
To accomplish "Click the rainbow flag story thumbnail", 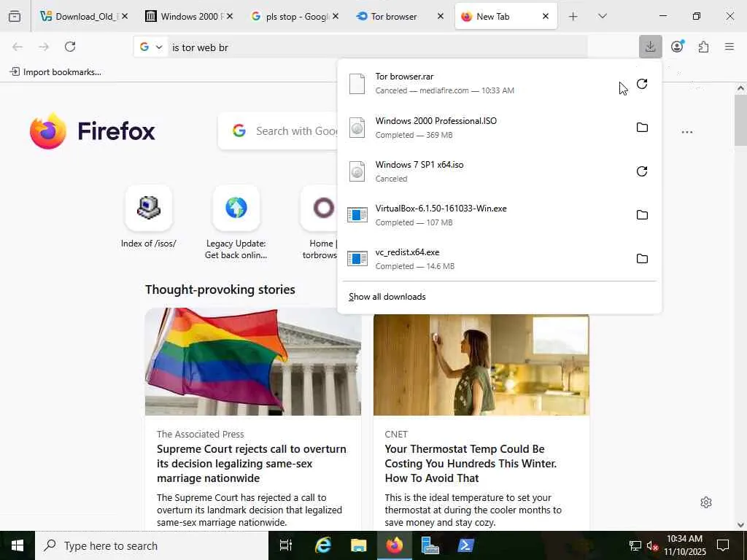I will (x=253, y=362).
